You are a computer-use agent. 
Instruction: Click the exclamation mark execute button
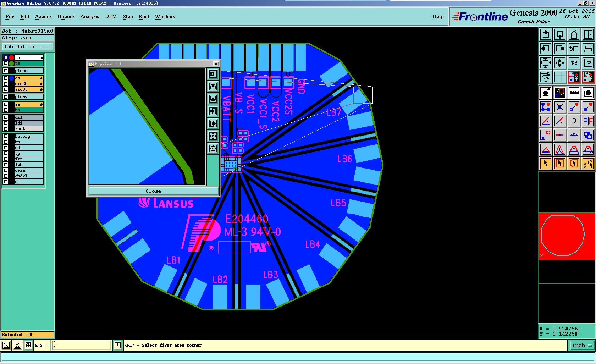pos(118,345)
